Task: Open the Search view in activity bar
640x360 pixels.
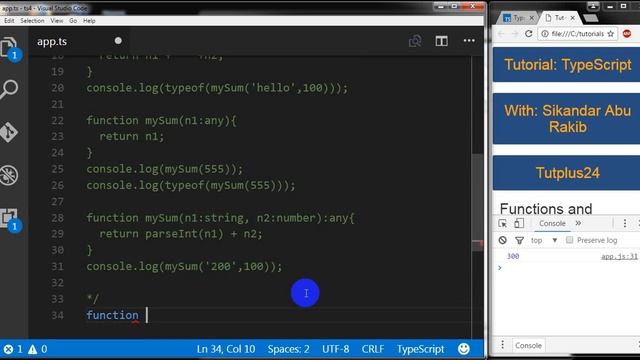Action: 9,89
